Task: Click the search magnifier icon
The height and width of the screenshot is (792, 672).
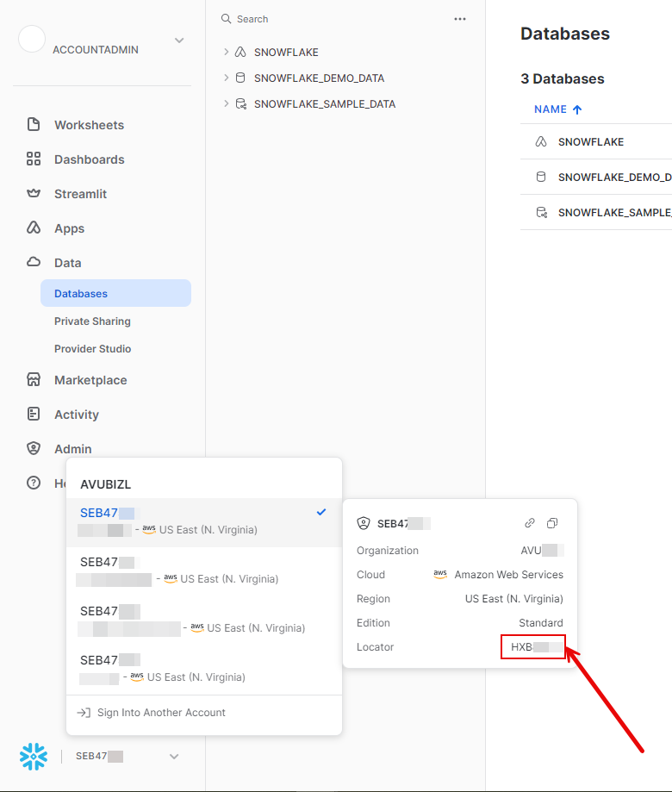Action: coord(226,19)
